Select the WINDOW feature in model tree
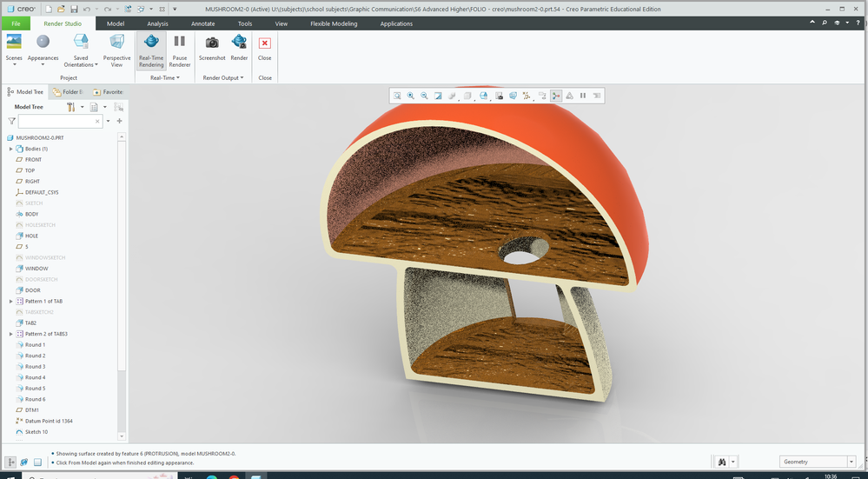 pos(36,269)
